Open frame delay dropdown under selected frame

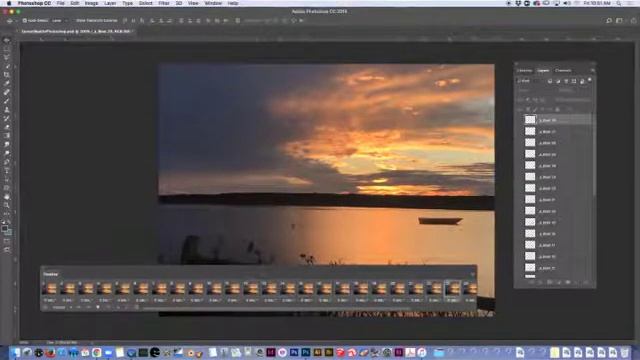coord(452,300)
